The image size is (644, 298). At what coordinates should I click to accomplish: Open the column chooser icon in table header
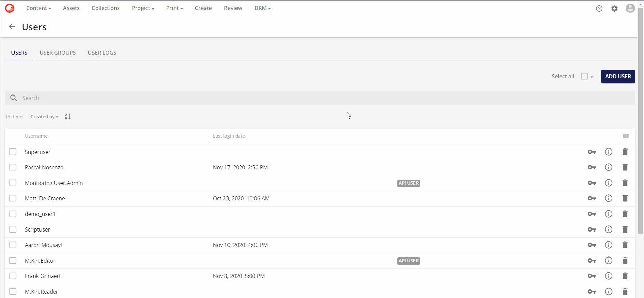(x=626, y=136)
